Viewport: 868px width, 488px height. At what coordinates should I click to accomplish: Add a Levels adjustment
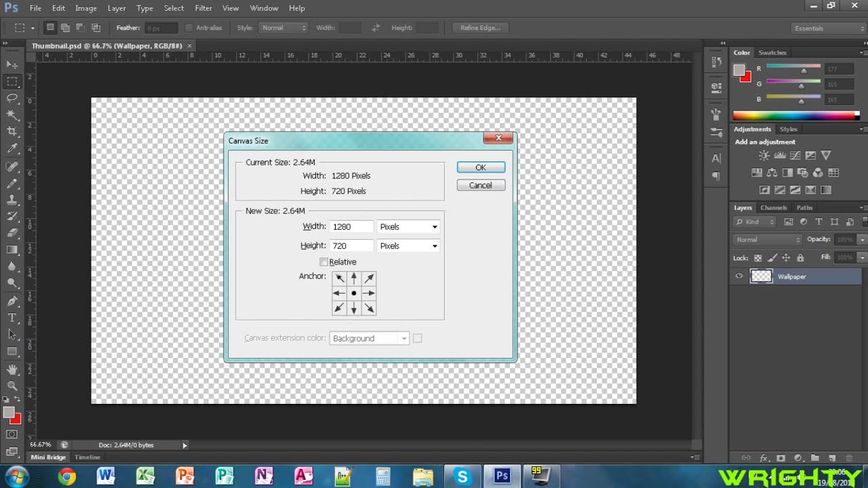coord(780,156)
